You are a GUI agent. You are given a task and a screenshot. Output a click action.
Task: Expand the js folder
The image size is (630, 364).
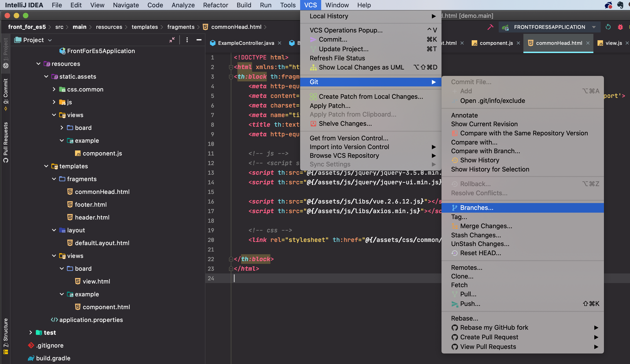(54, 102)
